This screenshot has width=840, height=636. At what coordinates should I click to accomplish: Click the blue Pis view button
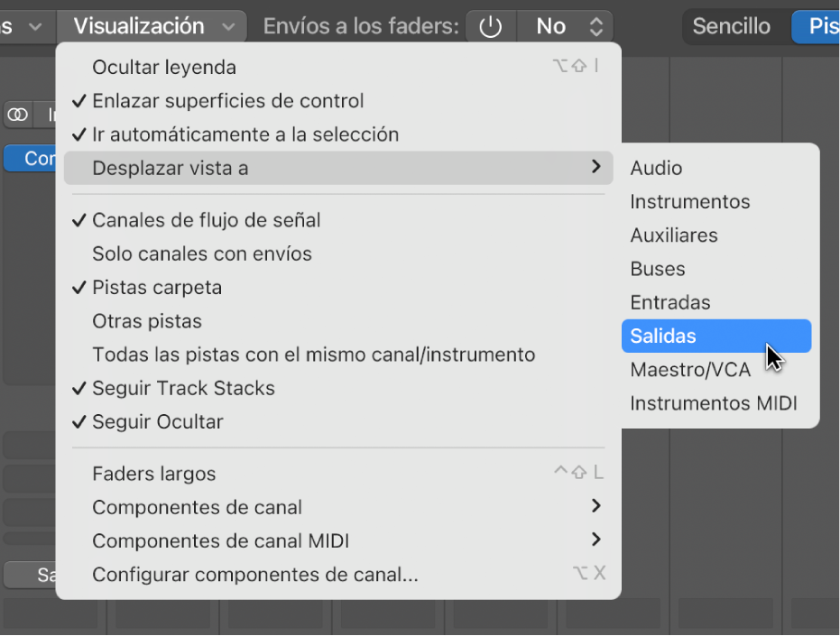coord(819,27)
